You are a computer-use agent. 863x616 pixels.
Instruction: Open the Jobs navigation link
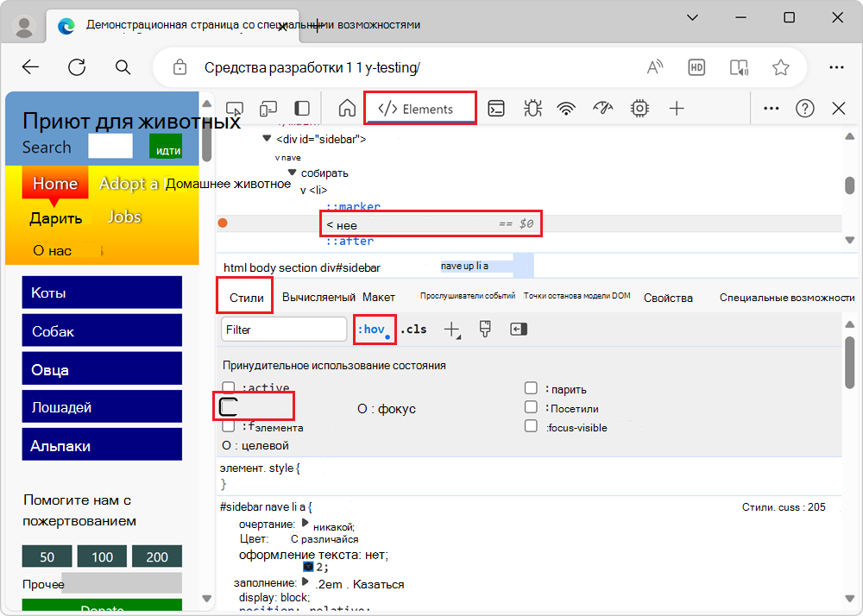(124, 217)
